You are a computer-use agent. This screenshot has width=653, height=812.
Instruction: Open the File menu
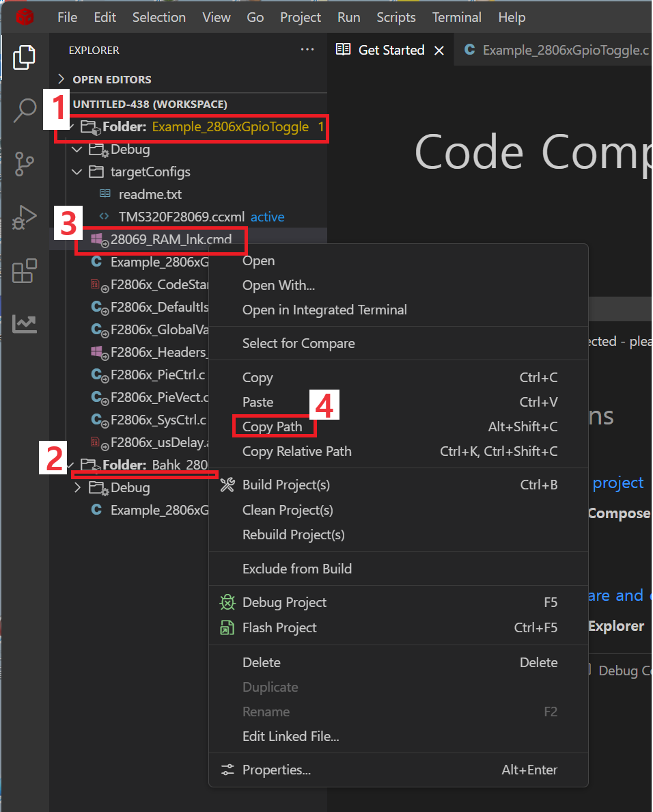click(x=67, y=17)
